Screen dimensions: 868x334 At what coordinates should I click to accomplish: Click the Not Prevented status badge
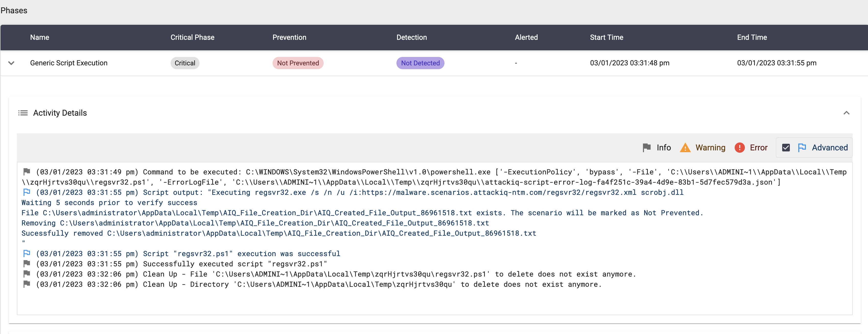(298, 63)
